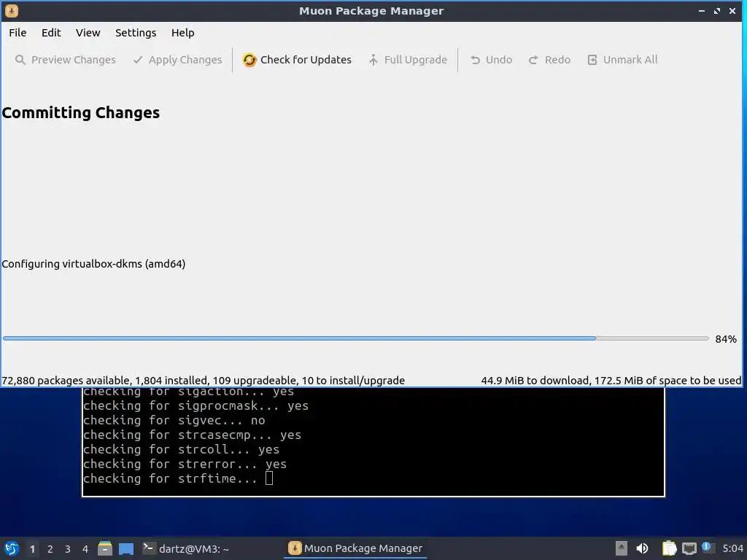Viewport: 747px width, 560px height.
Task: Click the update notifier tray icon
Action: pyautogui.click(x=708, y=548)
